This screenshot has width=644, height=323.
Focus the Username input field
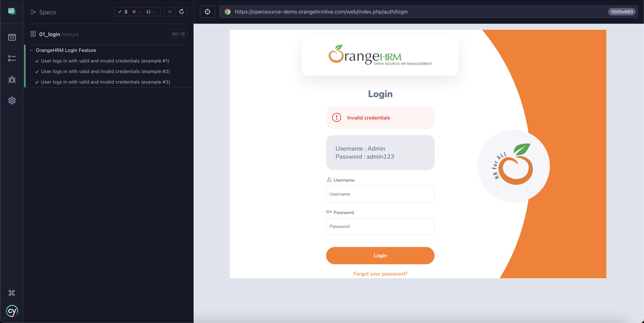(380, 194)
